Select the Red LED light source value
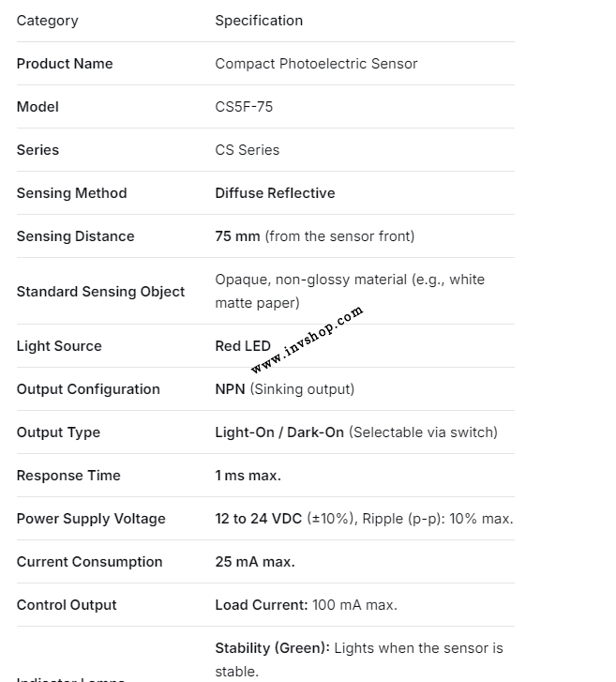Image resolution: width=616 pixels, height=682 pixels. [x=242, y=346]
